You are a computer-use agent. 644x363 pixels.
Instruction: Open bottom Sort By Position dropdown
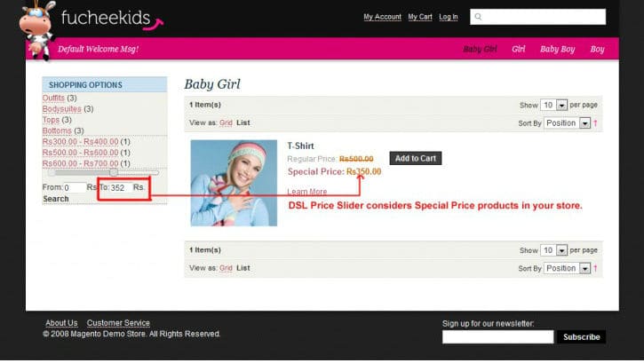[568, 268]
